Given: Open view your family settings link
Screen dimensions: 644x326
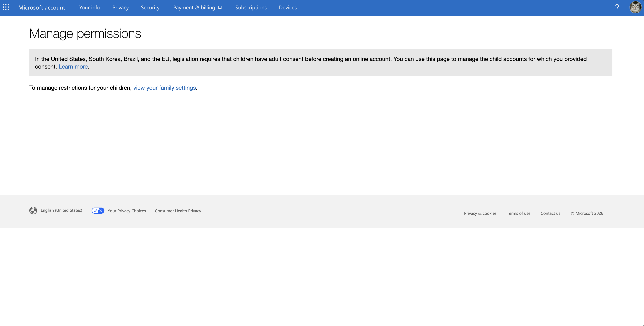Looking at the screenshot, I should [164, 88].
